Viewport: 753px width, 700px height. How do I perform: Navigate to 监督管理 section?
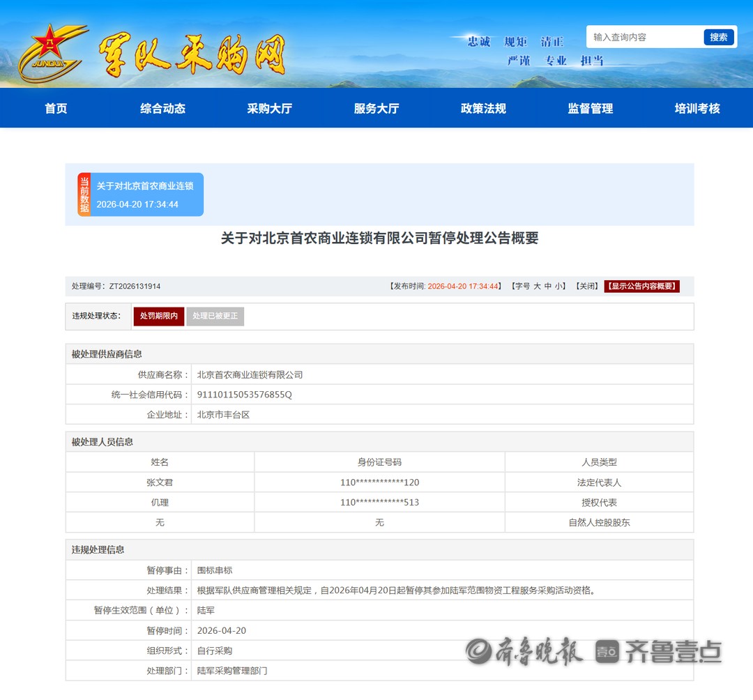point(590,108)
